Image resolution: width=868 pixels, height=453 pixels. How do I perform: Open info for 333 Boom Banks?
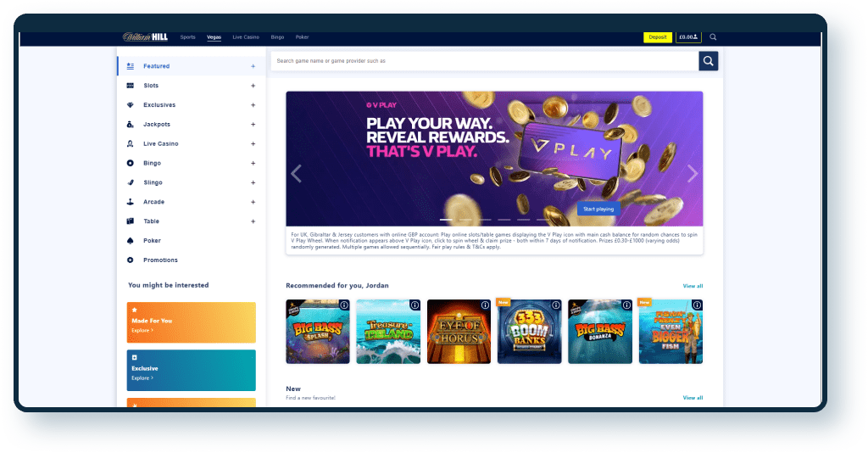[556, 305]
